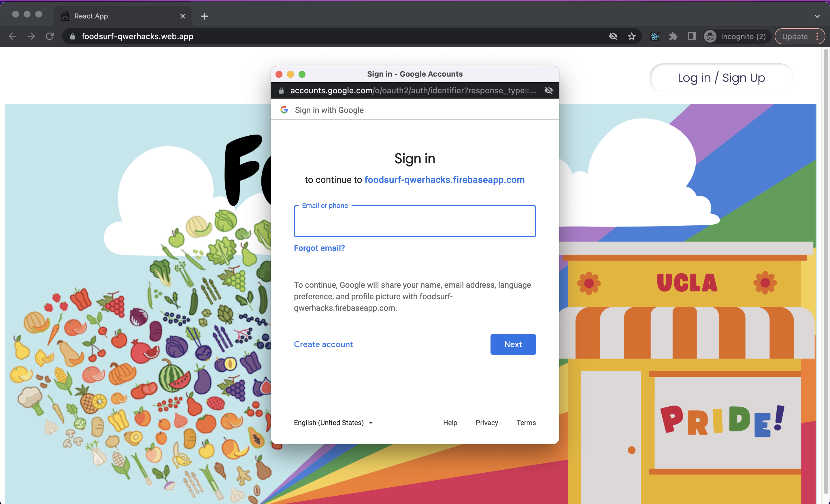Toggle the browser side panel icon

click(691, 36)
